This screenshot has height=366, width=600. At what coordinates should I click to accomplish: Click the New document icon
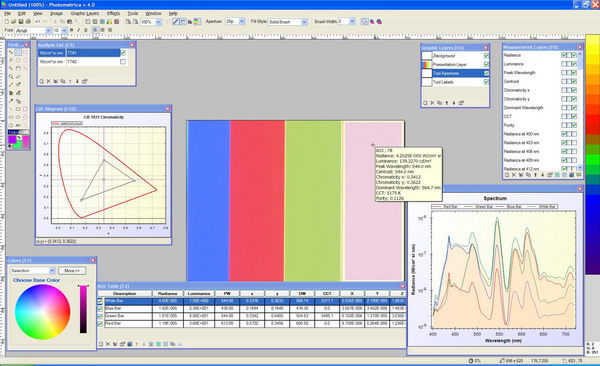[7, 22]
